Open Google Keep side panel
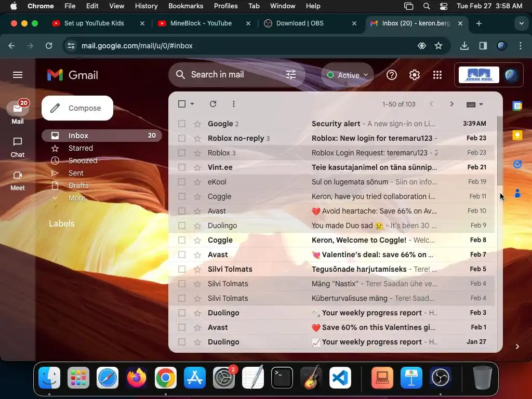This screenshot has height=399, width=532. click(x=517, y=136)
